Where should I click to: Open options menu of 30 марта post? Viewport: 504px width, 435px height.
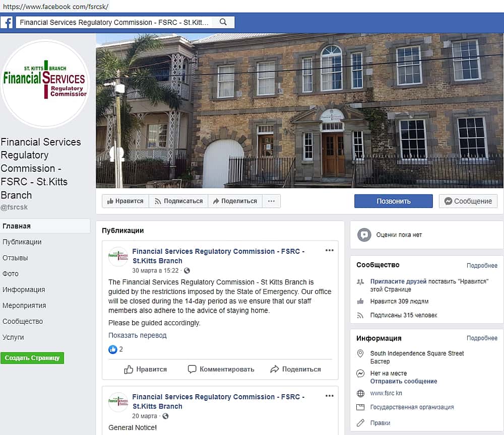(x=330, y=250)
